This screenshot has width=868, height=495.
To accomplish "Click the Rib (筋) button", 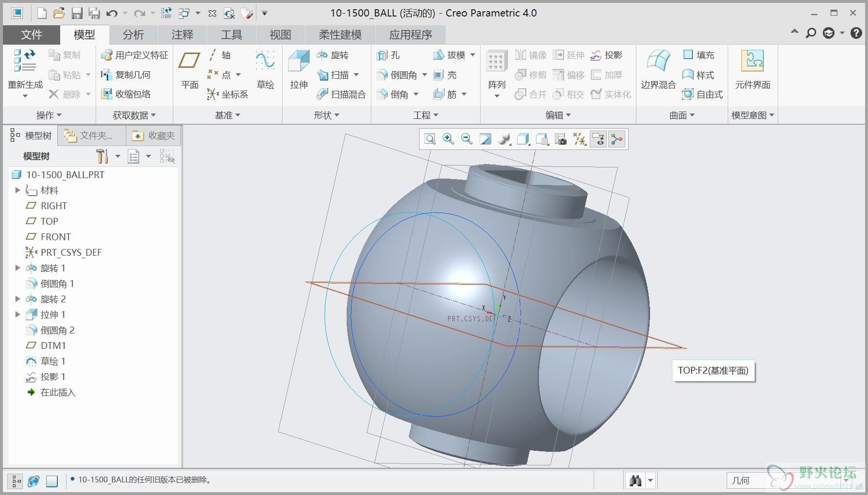I will 445,94.
